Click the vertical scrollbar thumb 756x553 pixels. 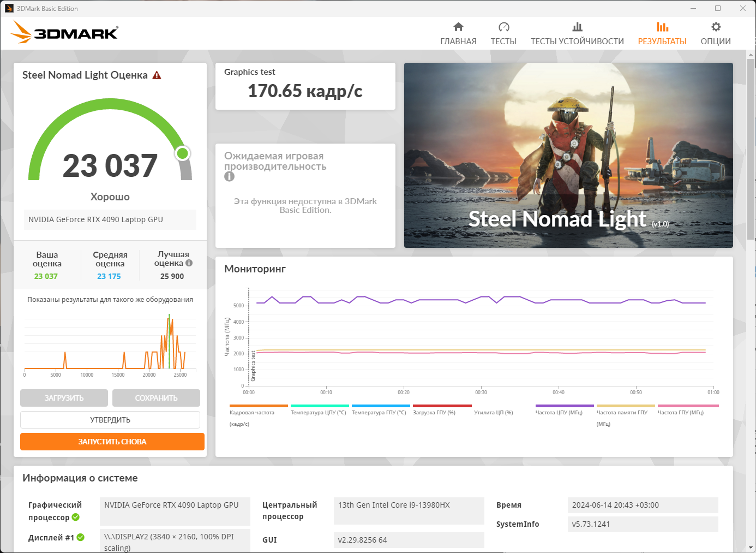[x=751, y=148]
